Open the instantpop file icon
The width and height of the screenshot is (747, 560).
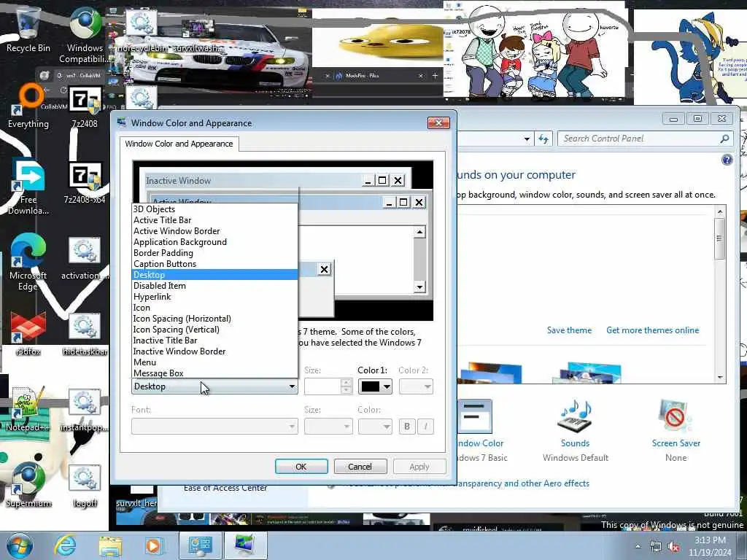pos(85,411)
